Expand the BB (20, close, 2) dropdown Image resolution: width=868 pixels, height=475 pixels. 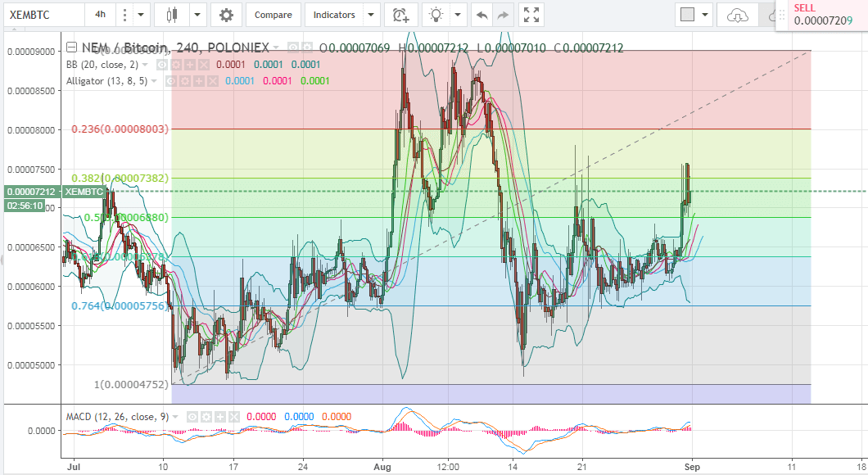145,65
